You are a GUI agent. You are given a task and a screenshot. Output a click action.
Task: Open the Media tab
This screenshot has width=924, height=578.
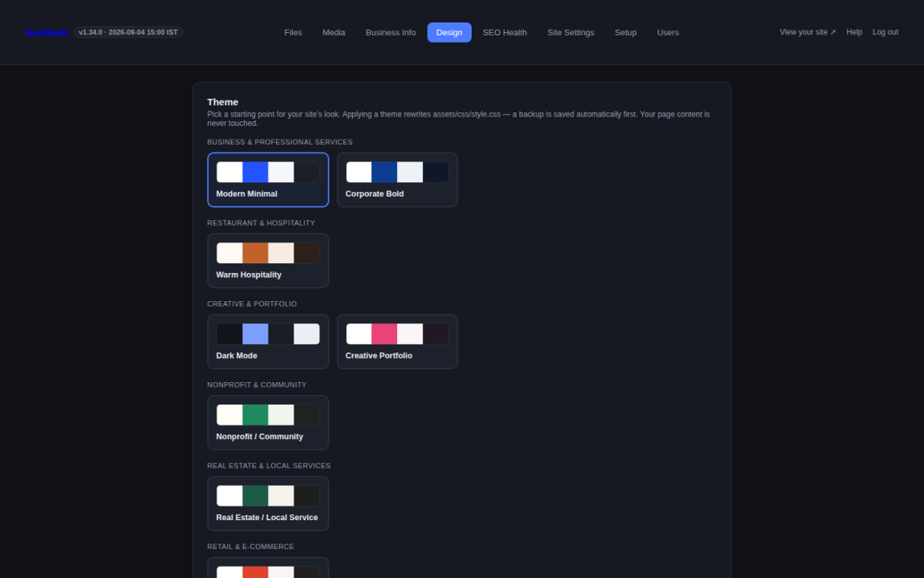[334, 32]
